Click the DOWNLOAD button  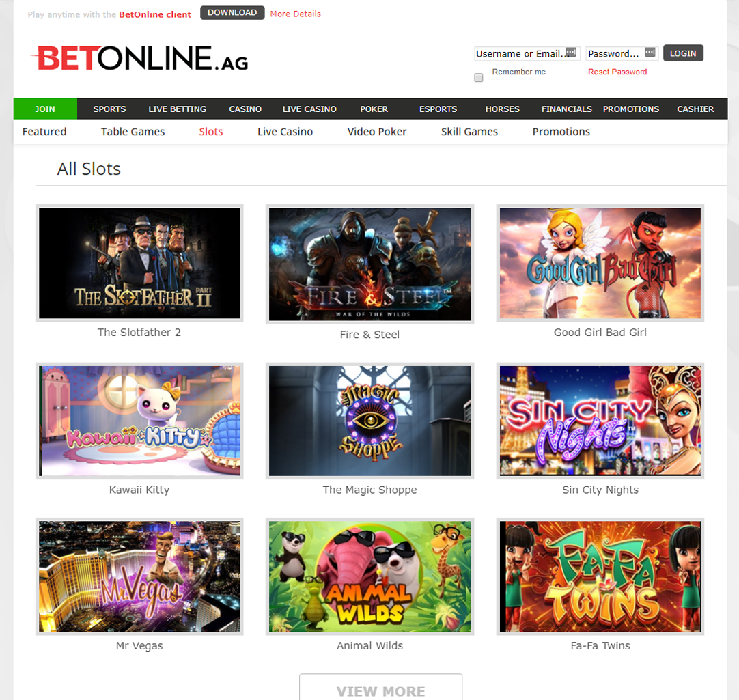point(232,13)
